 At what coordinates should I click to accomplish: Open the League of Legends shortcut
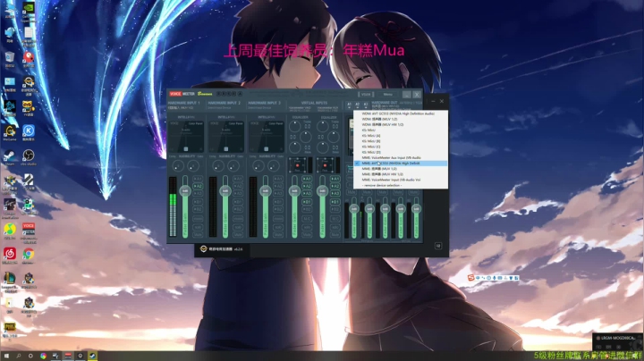coord(10,280)
